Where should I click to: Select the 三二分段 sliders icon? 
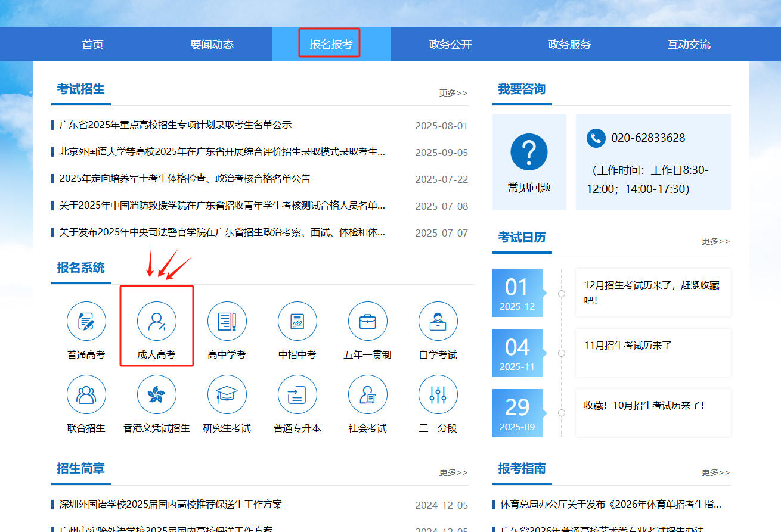point(438,394)
